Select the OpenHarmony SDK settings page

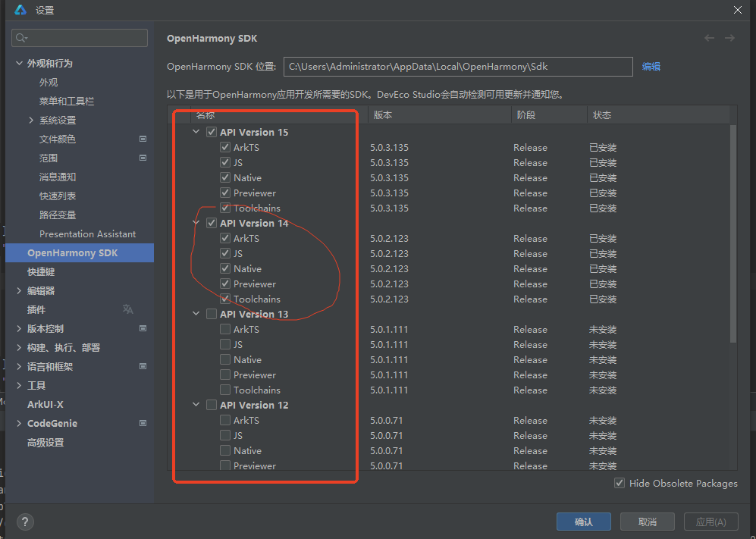80,252
